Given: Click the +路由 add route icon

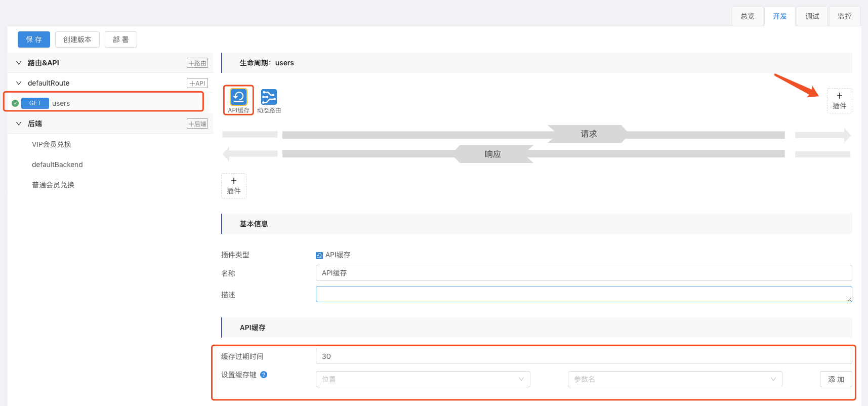Looking at the screenshot, I should 197,63.
